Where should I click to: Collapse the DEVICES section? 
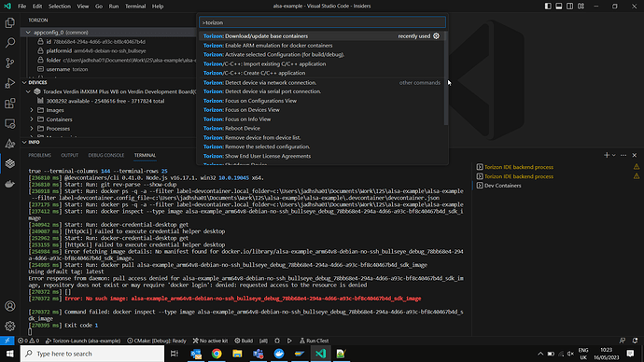pyautogui.click(x=24, y=82)
